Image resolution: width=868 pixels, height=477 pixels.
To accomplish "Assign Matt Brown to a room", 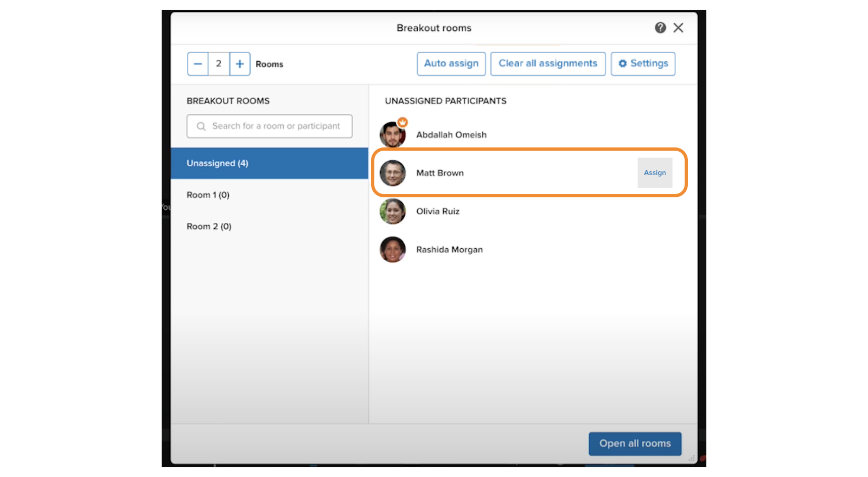I will [655, 173].
